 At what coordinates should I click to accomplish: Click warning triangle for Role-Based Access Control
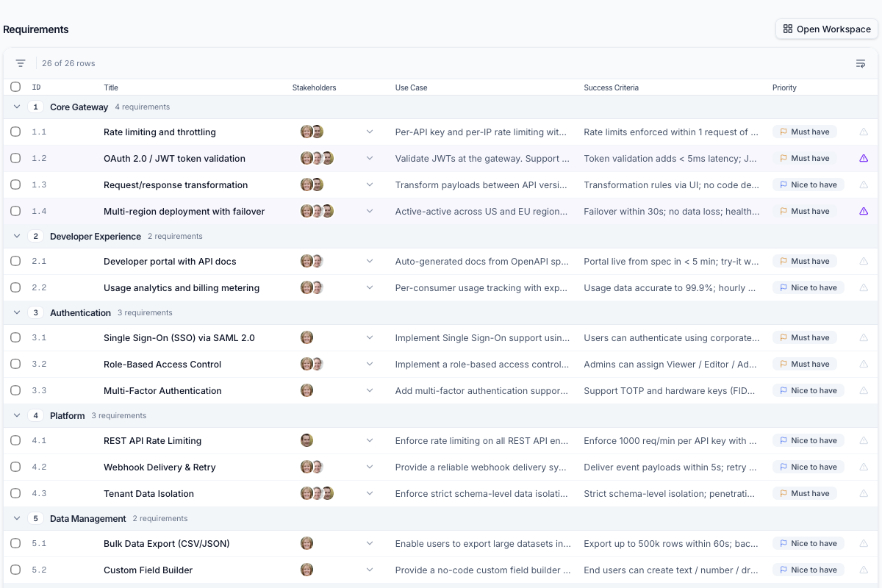[x=864, y=365]
